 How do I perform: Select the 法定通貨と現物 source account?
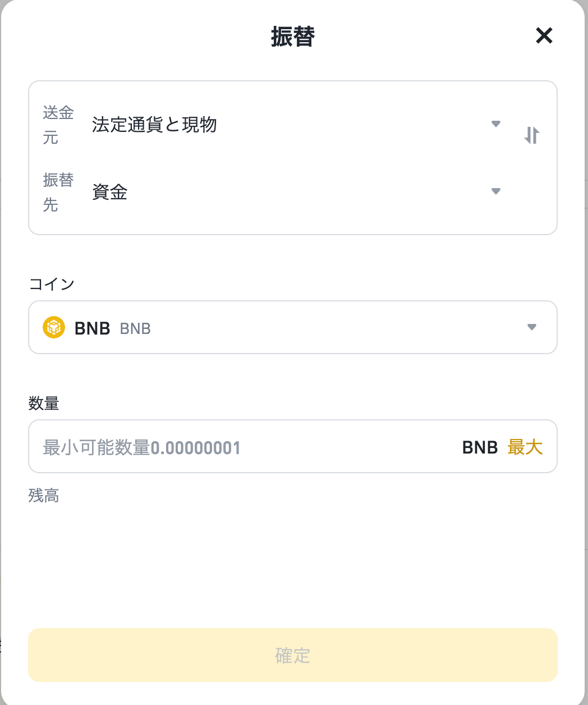154,125
